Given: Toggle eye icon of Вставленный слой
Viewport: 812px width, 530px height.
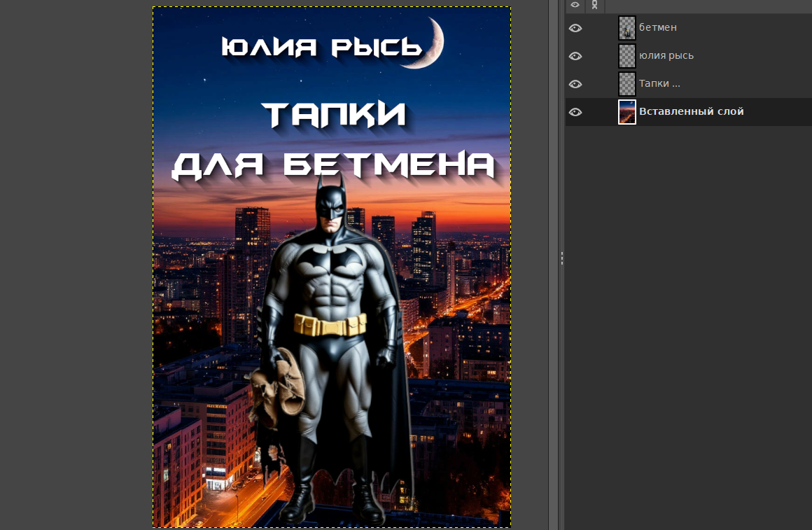Looking at the screenshot, I should (x=575, y=112).
